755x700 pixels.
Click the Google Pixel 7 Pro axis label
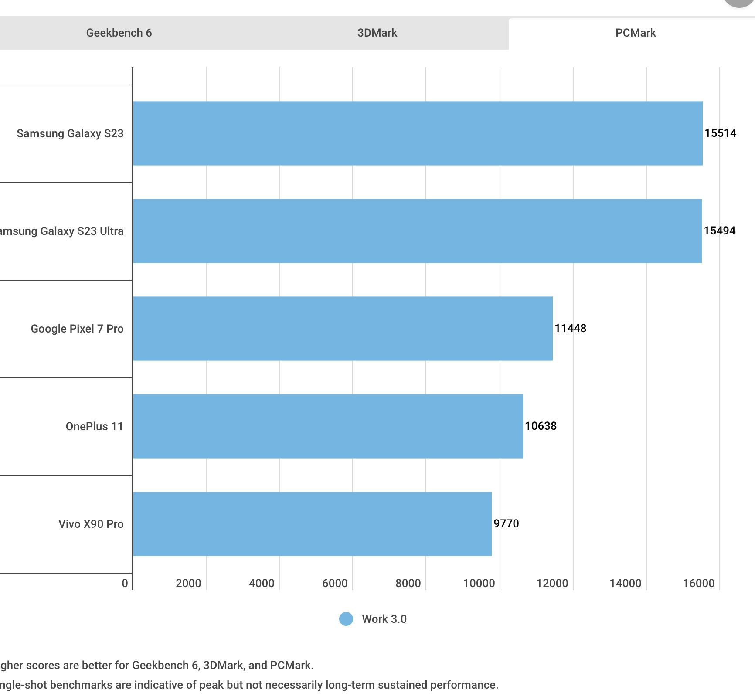[77, 329]
